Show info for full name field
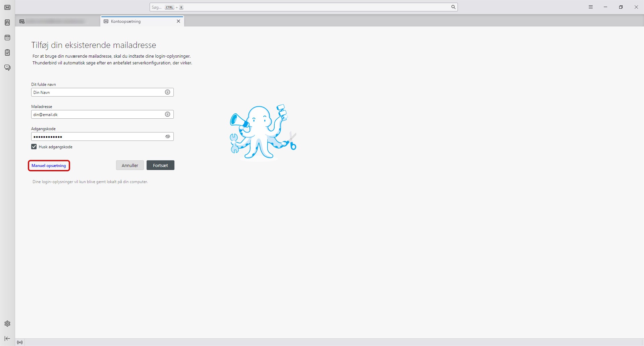This screenshot has height=346, width=644. (x=167, y=92)
